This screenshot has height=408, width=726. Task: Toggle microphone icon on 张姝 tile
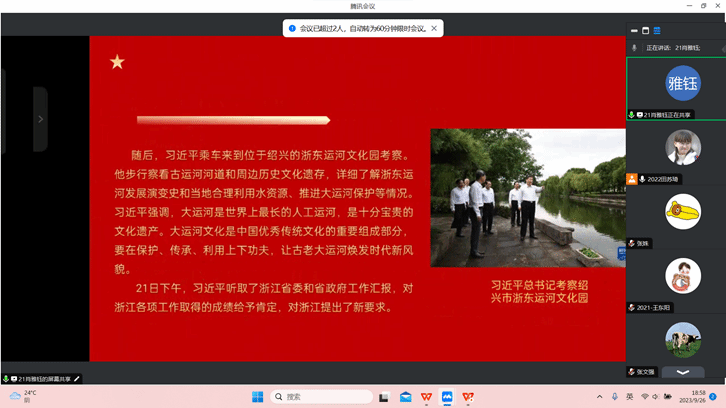tap(631, 243)
